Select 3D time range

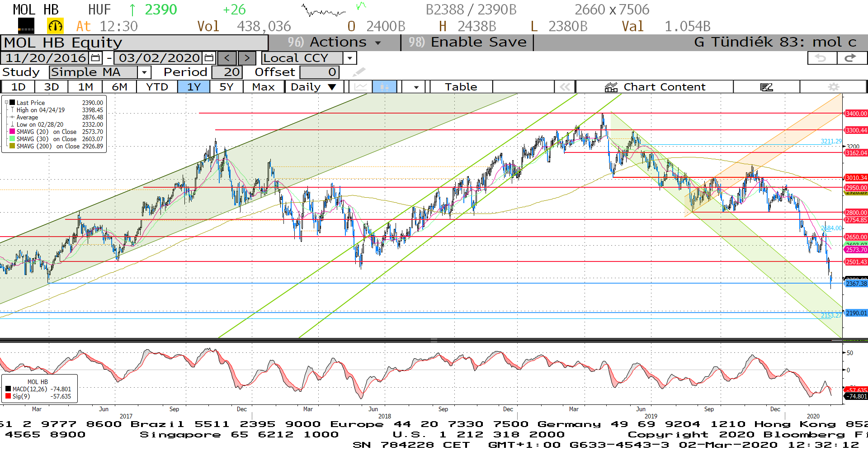coord(51,86)
